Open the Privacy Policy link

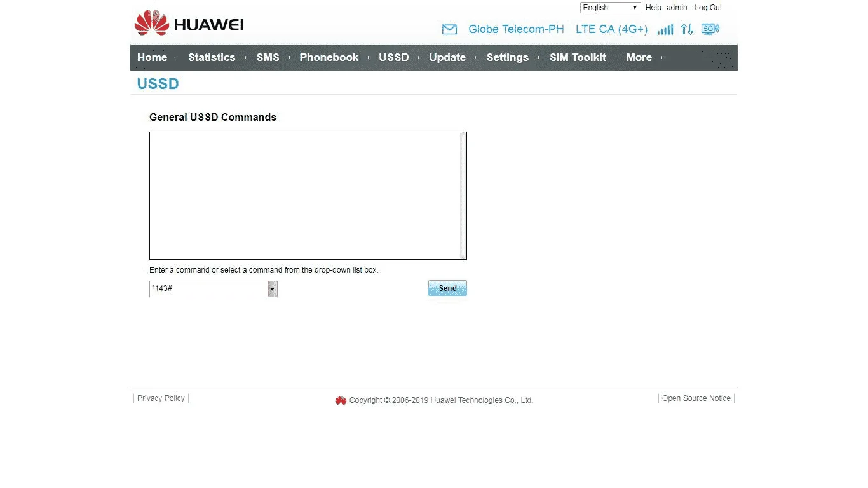coord(161,398)
